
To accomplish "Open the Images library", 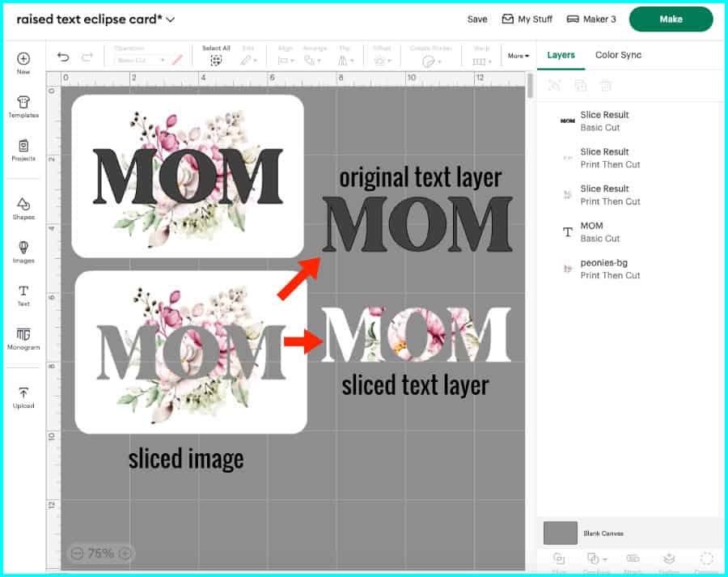I will [x=23, y=252].
